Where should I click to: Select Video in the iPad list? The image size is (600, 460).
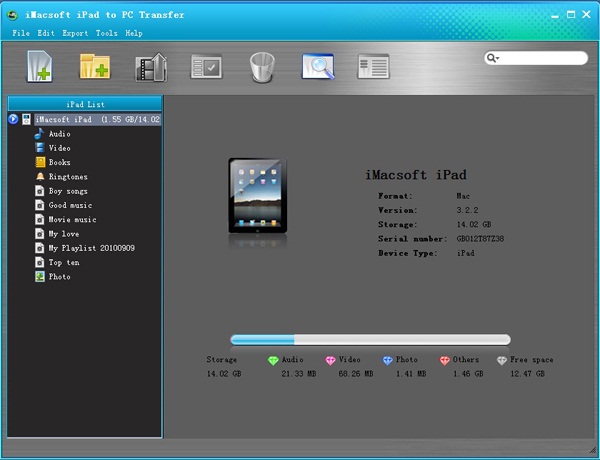[x=59, y=148]
